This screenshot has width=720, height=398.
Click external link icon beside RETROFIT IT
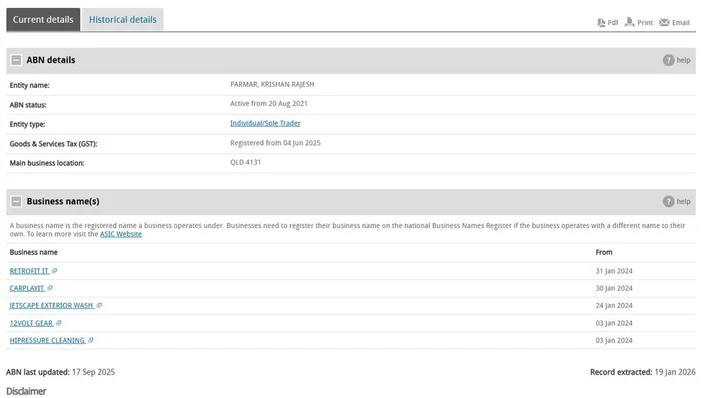54,271
